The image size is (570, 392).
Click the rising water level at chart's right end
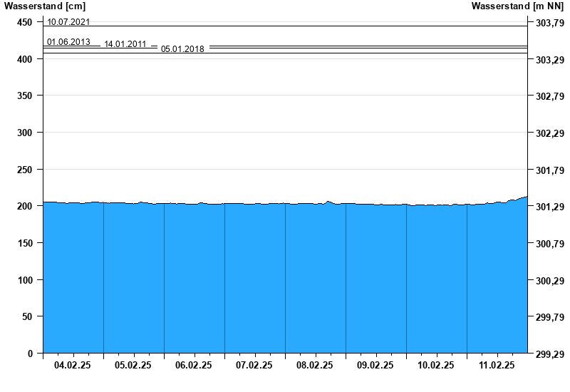click(x=522, y=198)
